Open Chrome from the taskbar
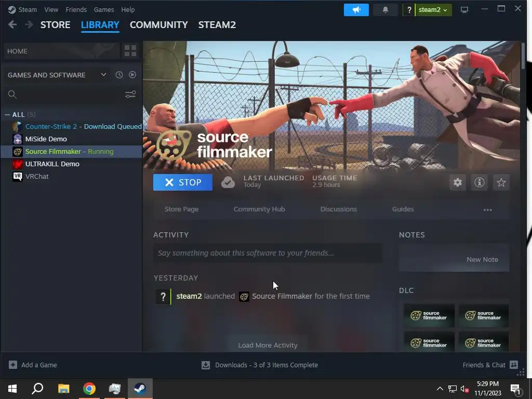Screen dimensions: 532x399 point(89,389)
